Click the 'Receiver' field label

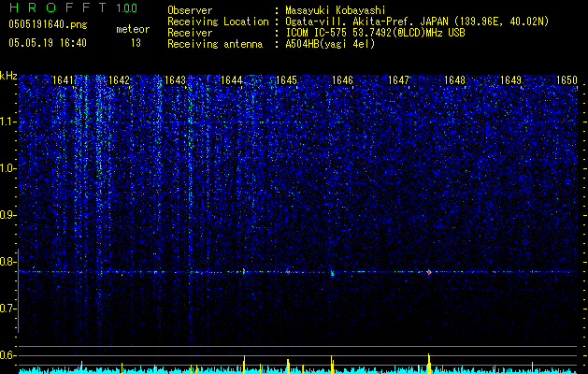[x=190, y=33]
